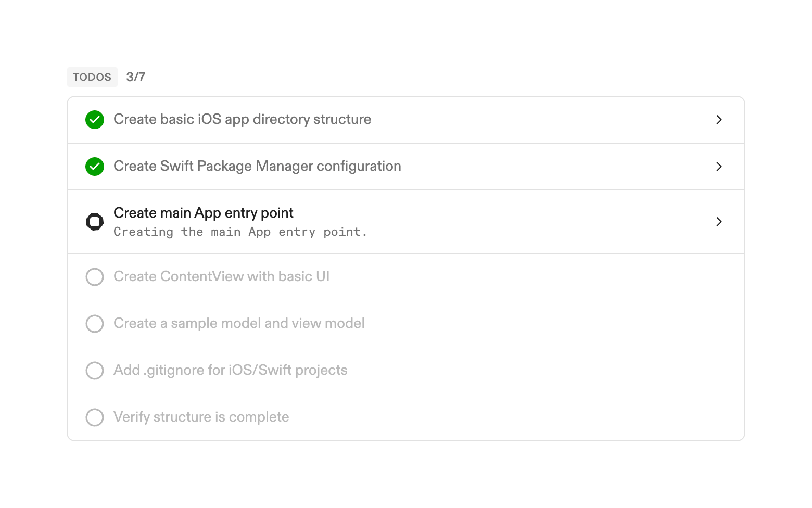
Task: Check the Verify structure is complete circle
Action: 95,417
